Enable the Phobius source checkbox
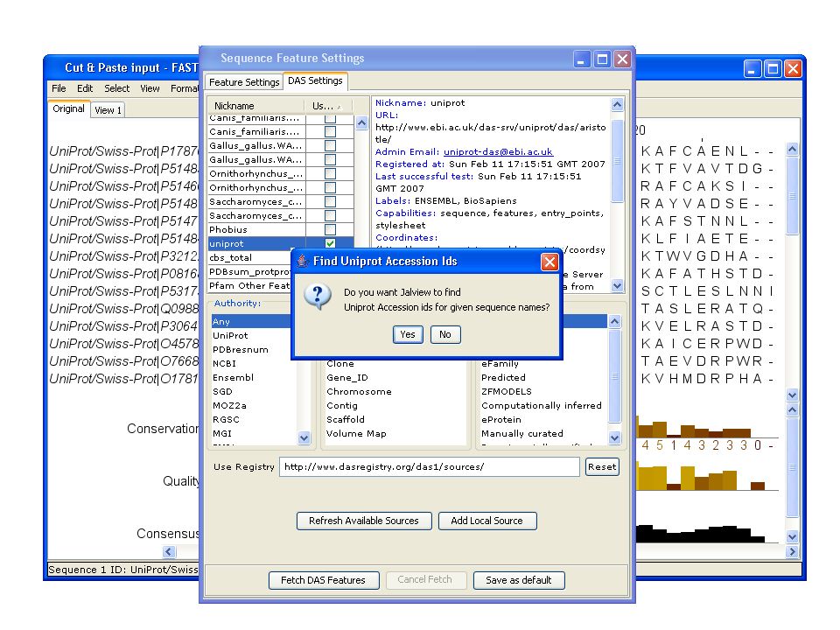Screen dimensions: 840x630 point(330,229)
